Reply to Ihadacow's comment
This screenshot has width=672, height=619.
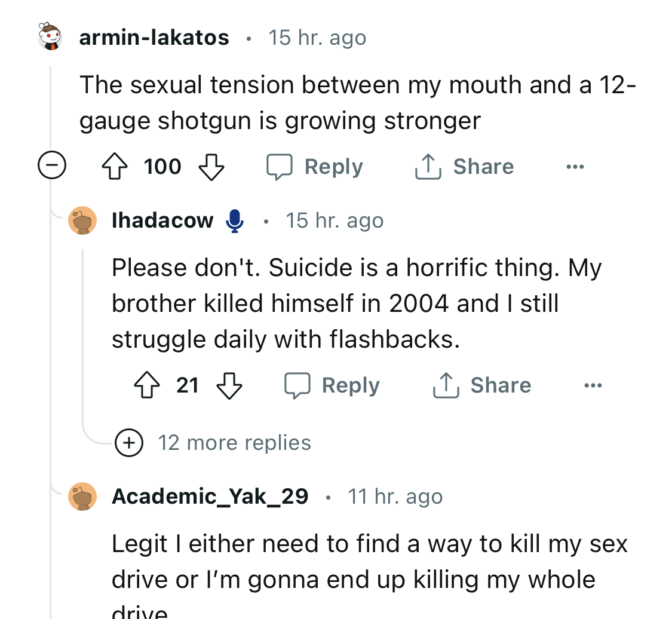[x=332, y=385]
